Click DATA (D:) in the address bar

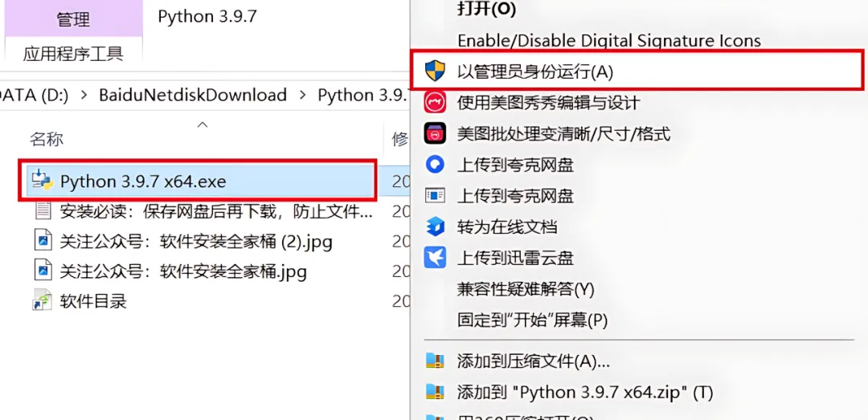tap(35, 96)
